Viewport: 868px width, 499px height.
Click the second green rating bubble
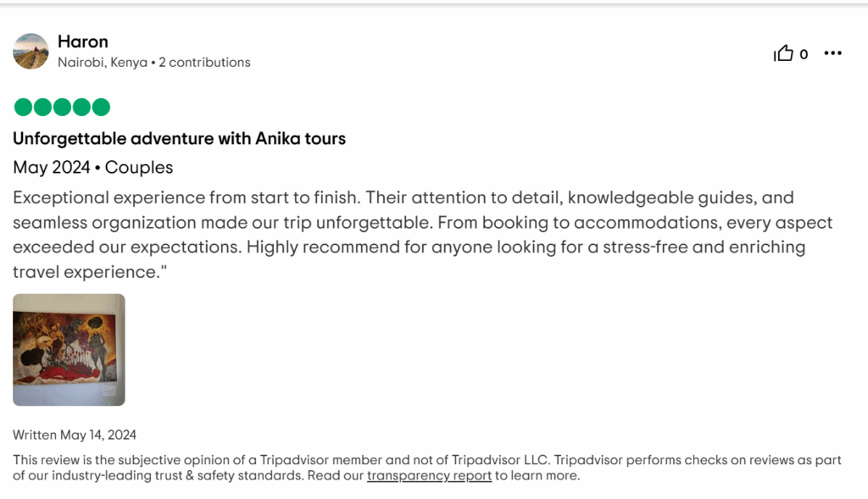point(42,107)
